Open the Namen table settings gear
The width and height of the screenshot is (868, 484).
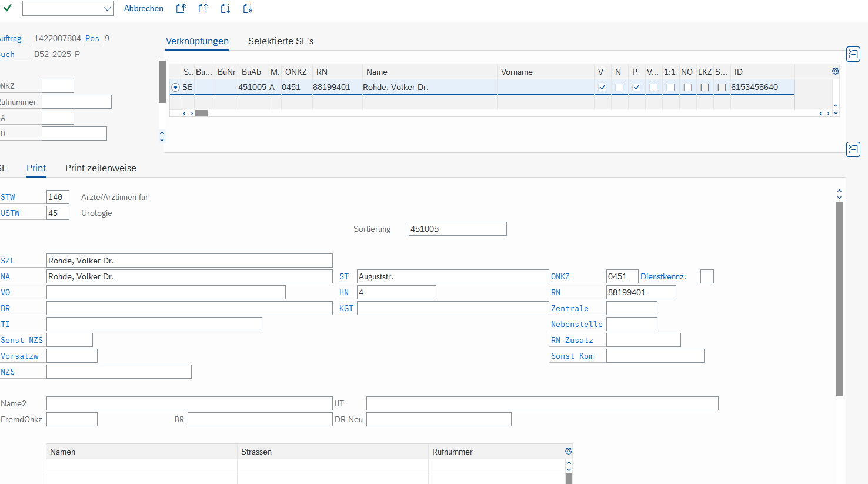(x=568, y=451)
